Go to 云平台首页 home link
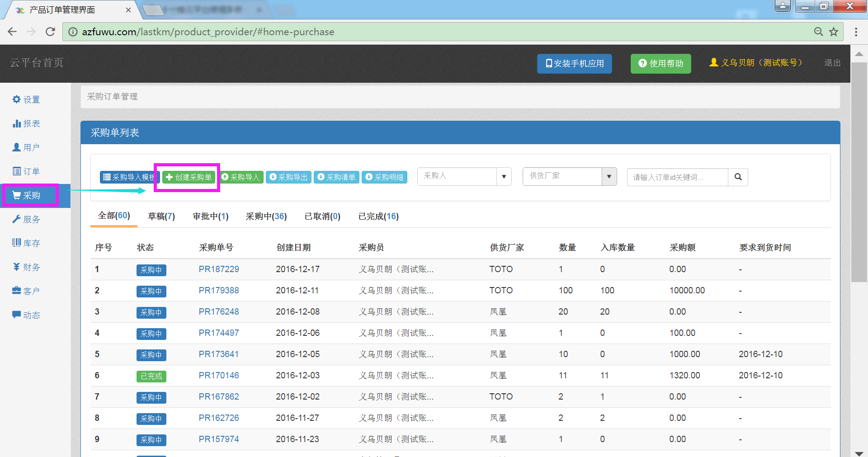868x457 pixels. point(37,63)
